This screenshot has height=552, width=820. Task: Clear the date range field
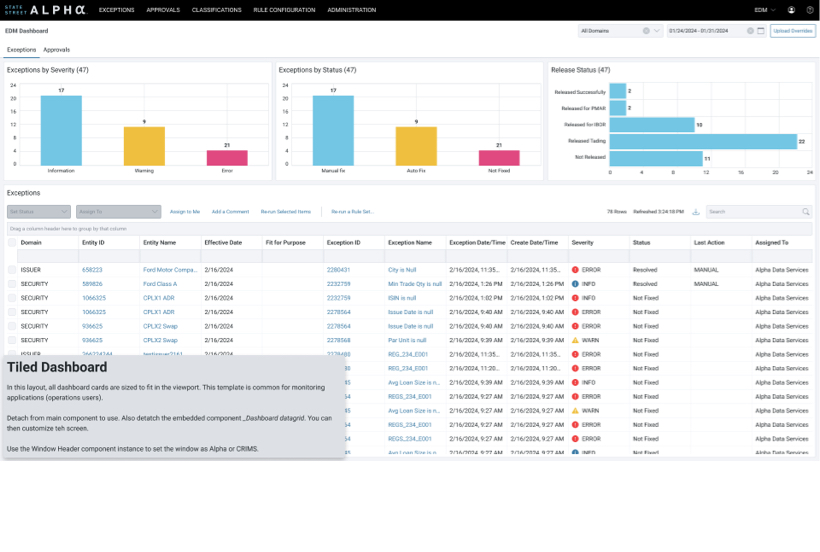750,31
